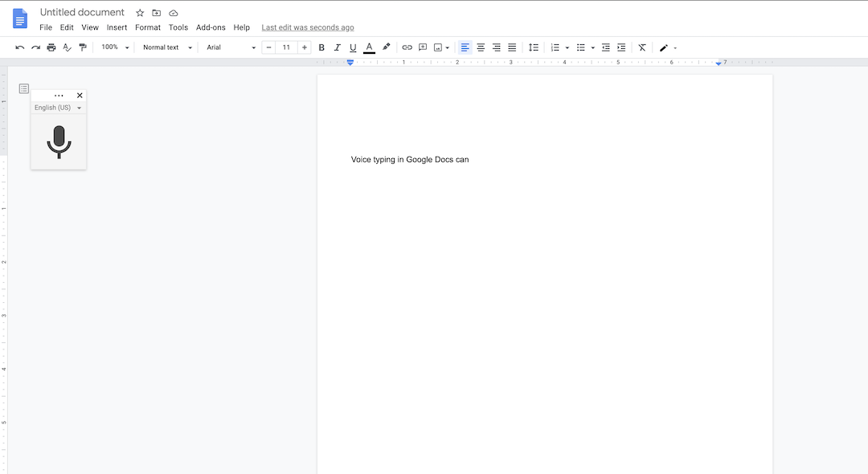Toggle italic formatting
The height and width of the screenshot is (474, 868).
[x=337, y=47]
